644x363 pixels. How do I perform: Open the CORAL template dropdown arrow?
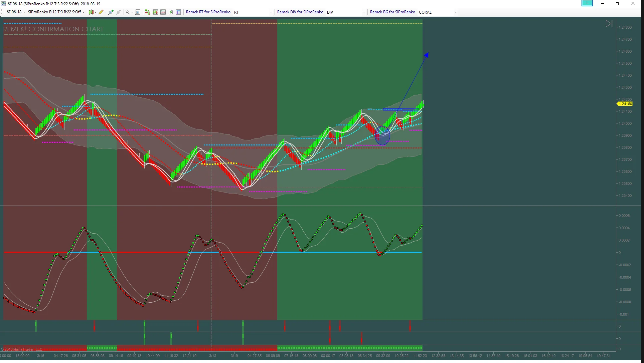[x=456, y=12]
